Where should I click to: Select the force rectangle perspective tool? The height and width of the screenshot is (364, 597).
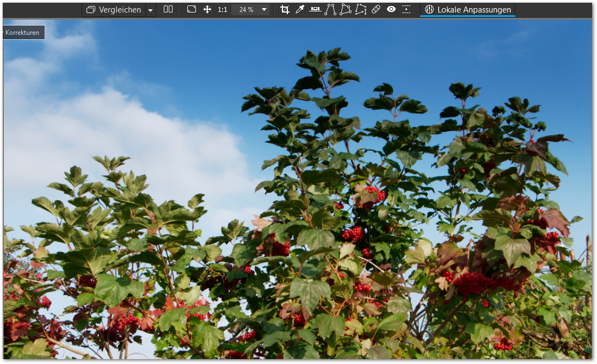point(346,9)
